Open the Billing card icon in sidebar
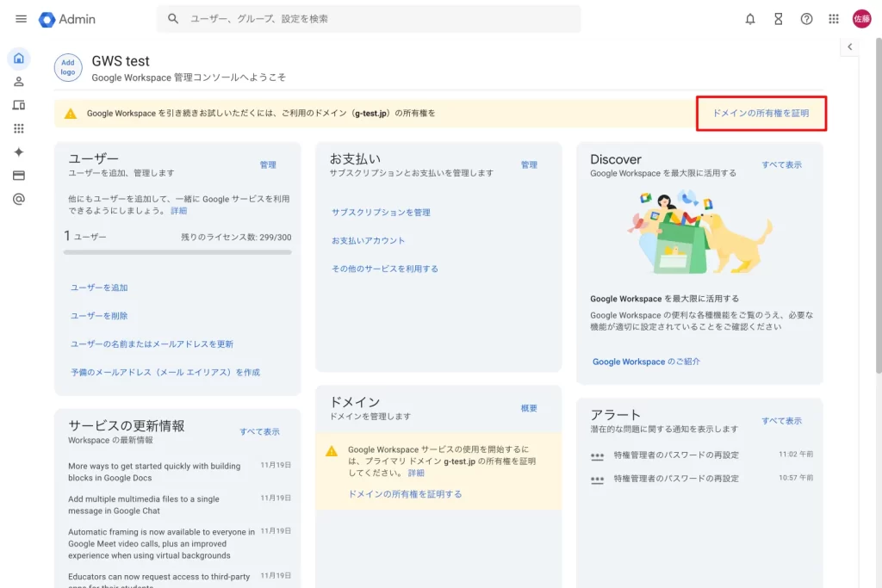Image resolution: width=882 pixels, height=588 pixels. coord(17,175)
